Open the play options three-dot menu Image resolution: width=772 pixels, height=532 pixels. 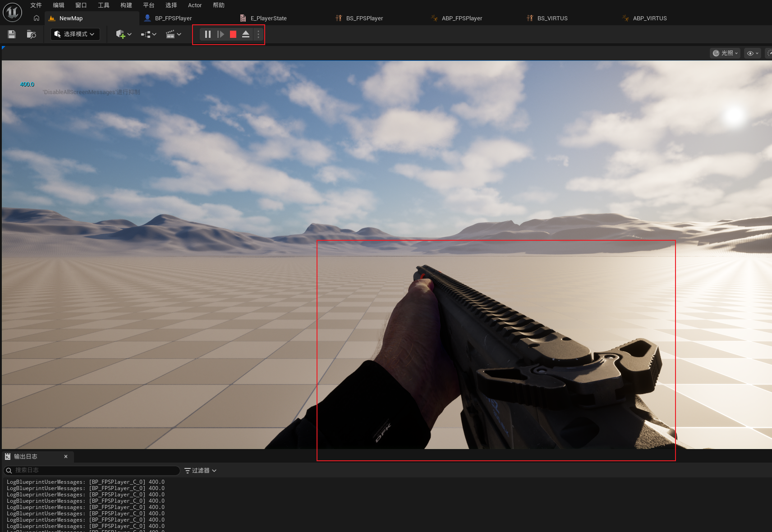(x=258, y=34)
